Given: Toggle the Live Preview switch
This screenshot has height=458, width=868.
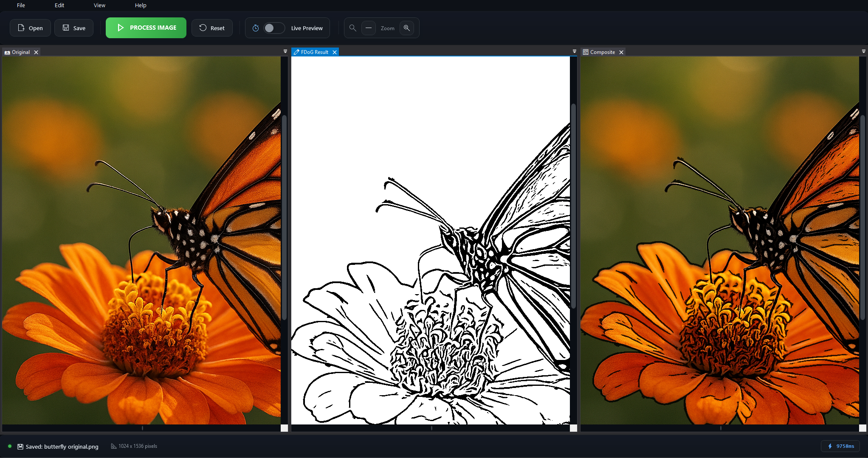Looking at the screenshot, I should 274,28.
